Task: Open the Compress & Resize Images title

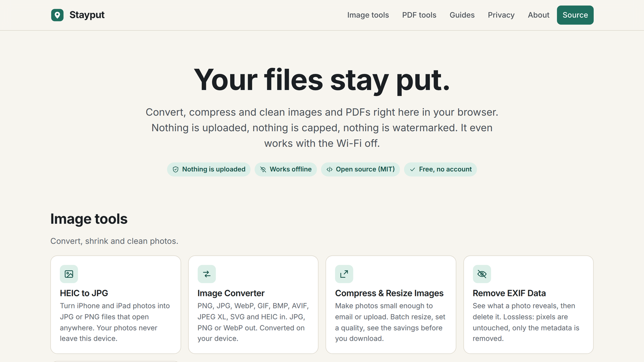Action: pyautogui.click(x=389, y=293)
